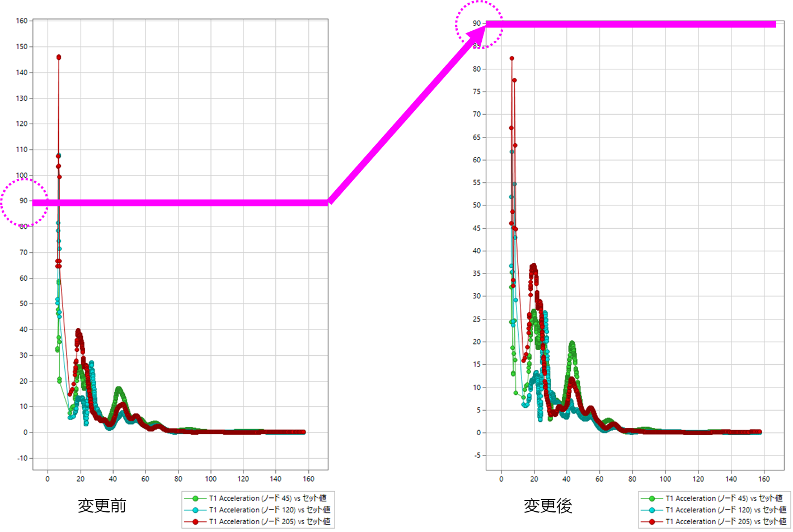The height and width of the screenshot is (532, 793).
Task: Click red Node 205 legend marker in left chart
Action: pyautogui.click(x=195, y=521)
